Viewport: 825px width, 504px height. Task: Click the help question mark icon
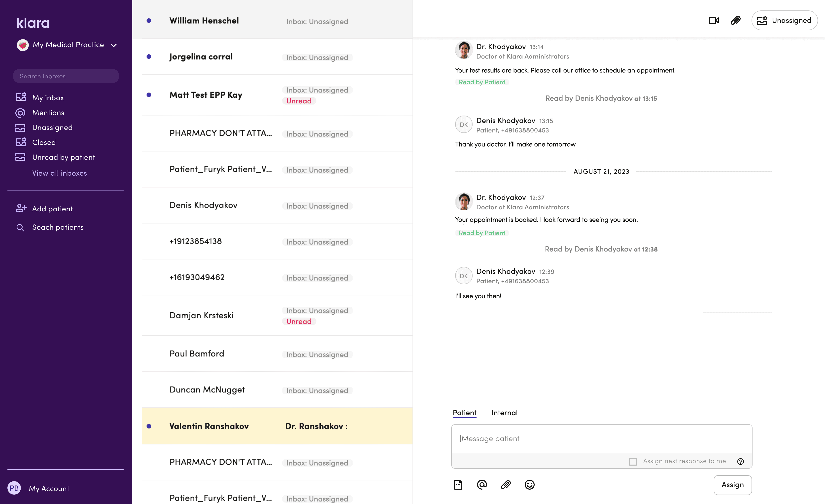740,462
